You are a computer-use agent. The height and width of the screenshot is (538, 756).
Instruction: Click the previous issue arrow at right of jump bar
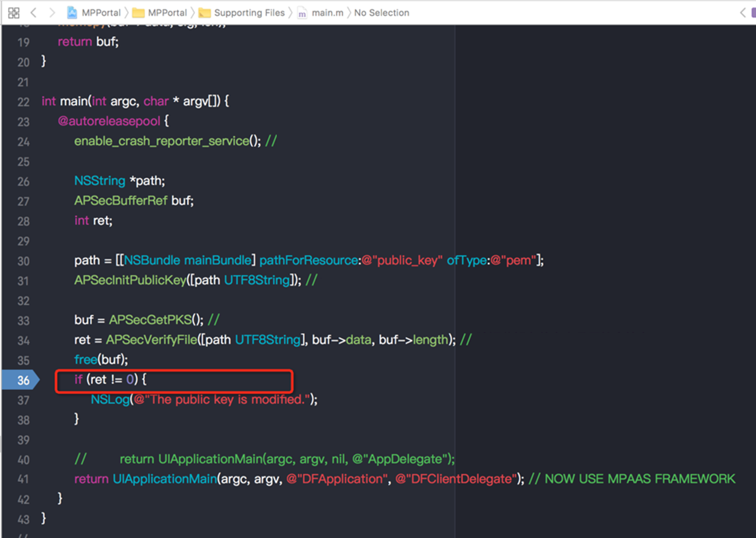742,13
